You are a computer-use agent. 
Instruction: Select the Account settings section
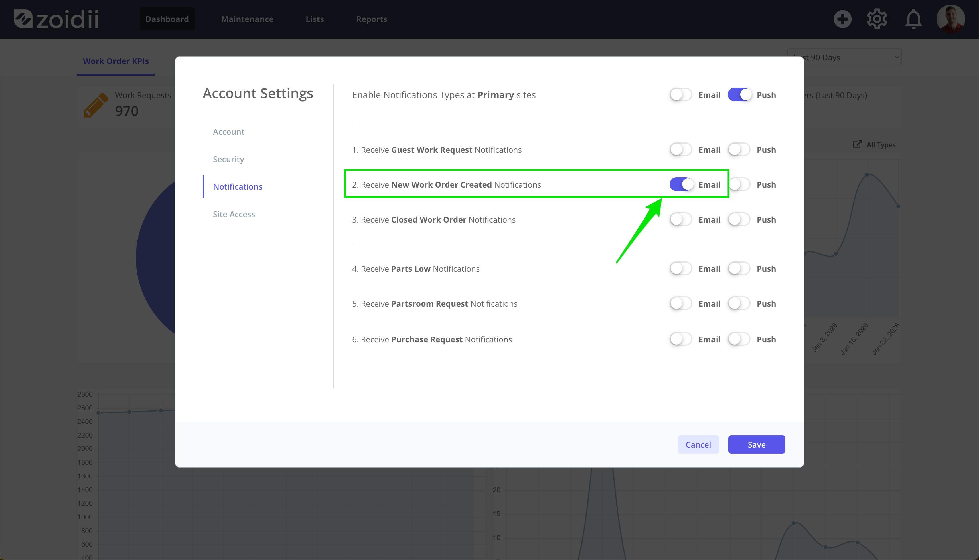[x=229, y=132]
